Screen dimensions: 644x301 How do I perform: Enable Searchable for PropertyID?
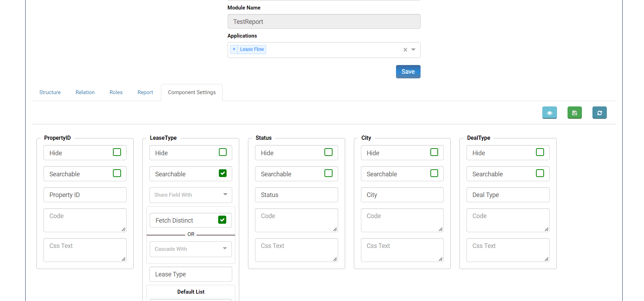click(117, 173)
